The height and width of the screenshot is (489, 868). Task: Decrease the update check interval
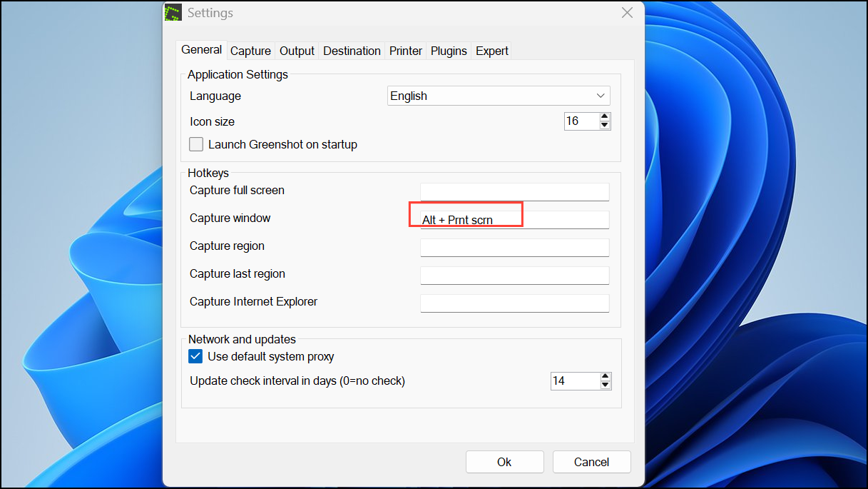coord(606,385)
